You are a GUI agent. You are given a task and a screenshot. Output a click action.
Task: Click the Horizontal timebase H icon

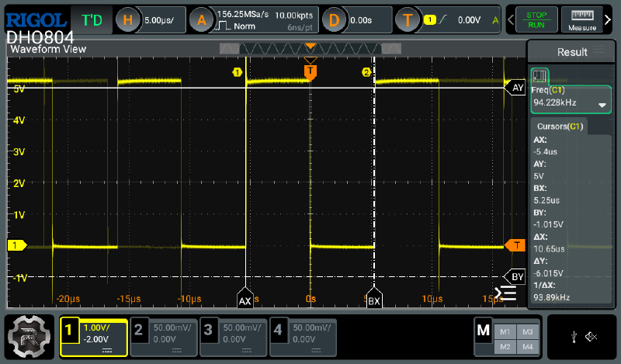tap(130, 20)
